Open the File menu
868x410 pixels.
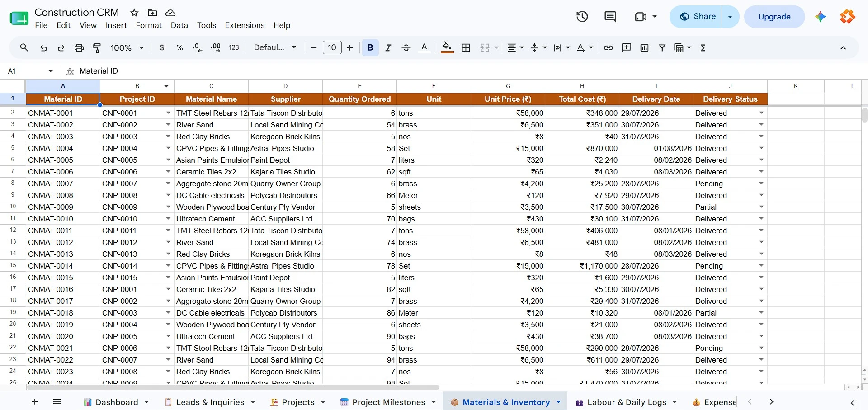coord(41,25)
